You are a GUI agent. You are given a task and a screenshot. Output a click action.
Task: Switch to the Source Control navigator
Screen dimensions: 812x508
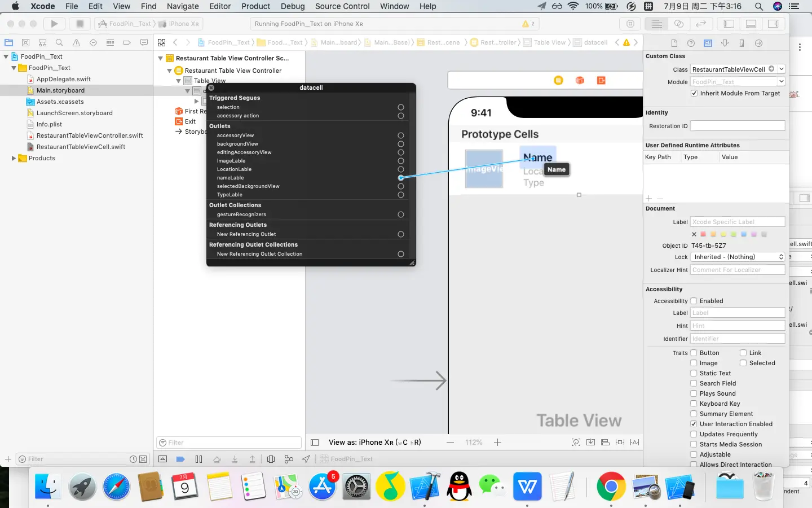point(25,43)
